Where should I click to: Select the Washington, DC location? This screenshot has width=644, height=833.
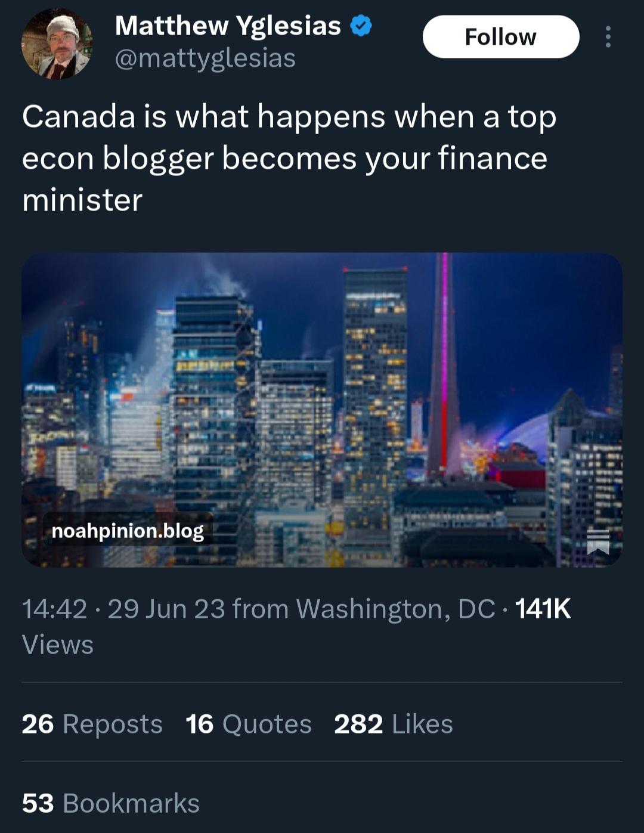tap(395, 609)
